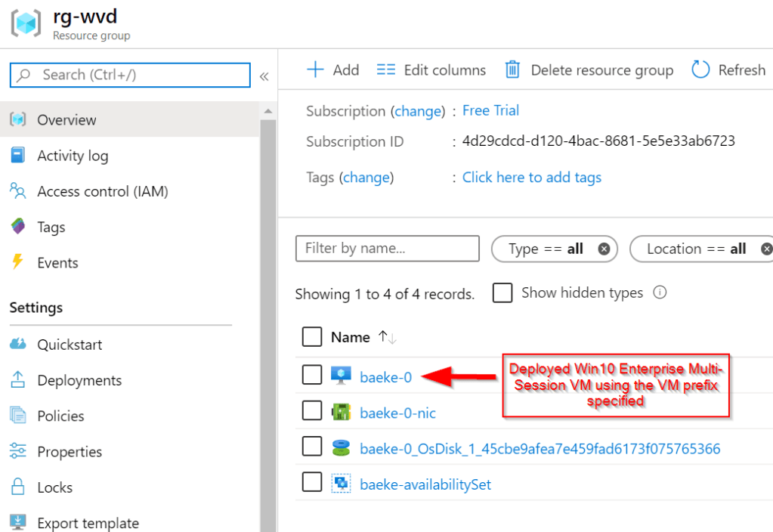Click the Events lightning bolt icon
This screenshot has width=773, height=532.
[17, 263]
